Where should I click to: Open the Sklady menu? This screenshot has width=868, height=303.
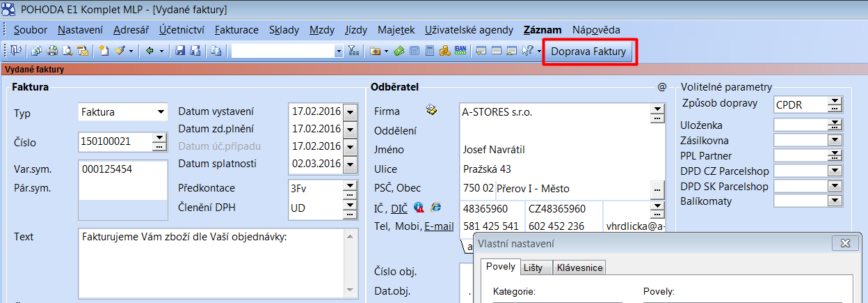(x=284, y=30)
